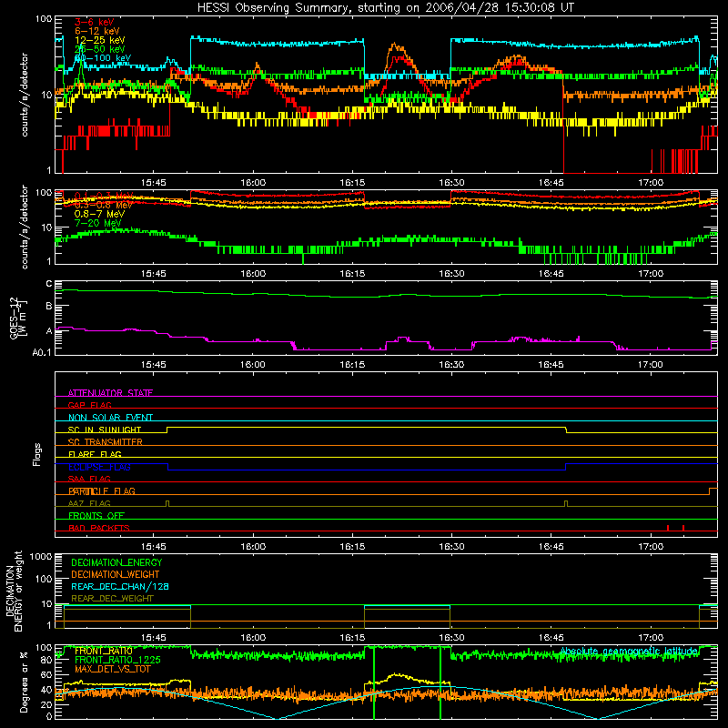Screen dimensions: 728x728
Task: Click the DECIMATION_WEIGHT legend label
Action: [x=116, y=574]
